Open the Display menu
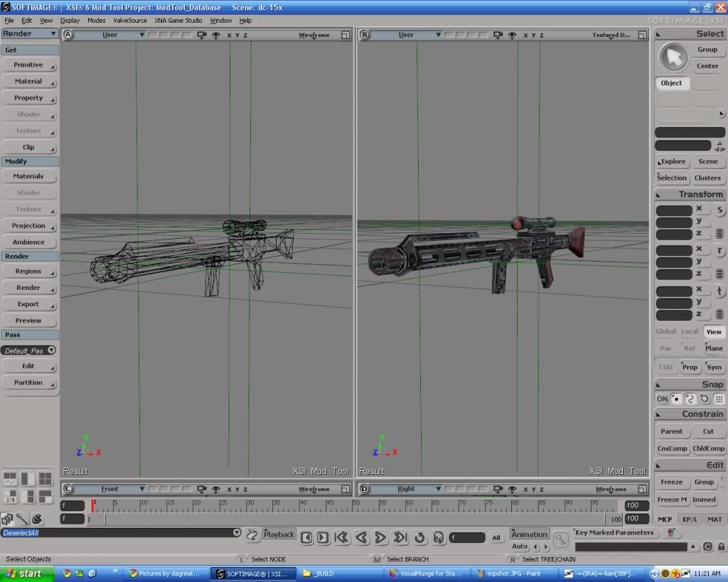 [70, 21]
